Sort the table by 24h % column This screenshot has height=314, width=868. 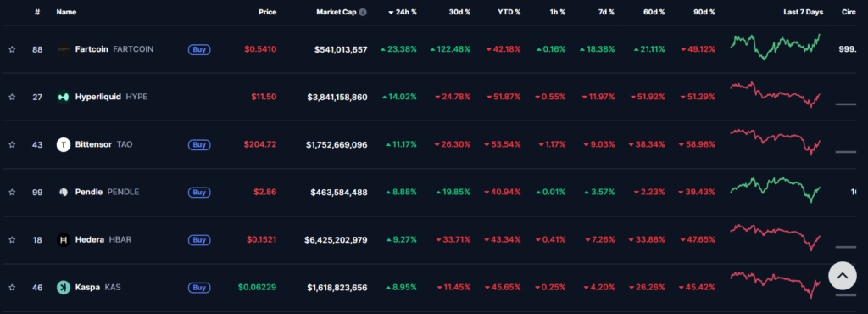tap(403, 12)
